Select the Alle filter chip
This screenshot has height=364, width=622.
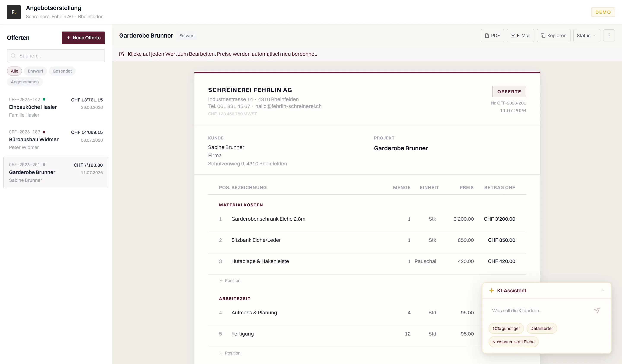(14, 71)
